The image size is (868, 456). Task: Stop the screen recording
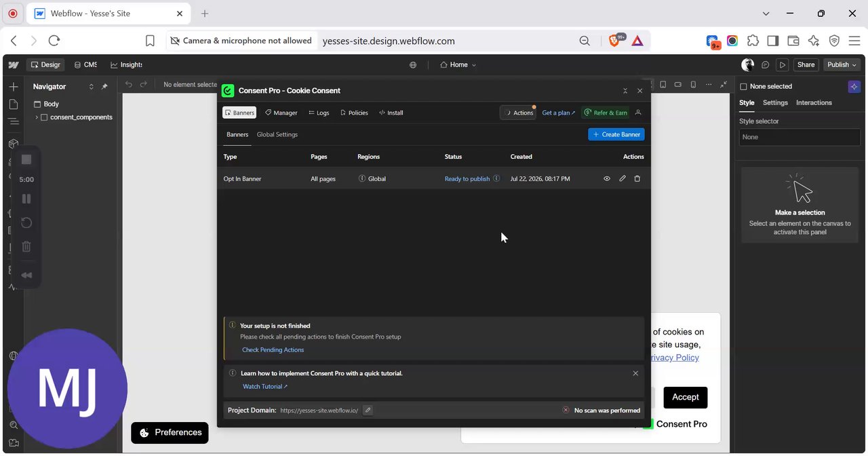(26, 159)
